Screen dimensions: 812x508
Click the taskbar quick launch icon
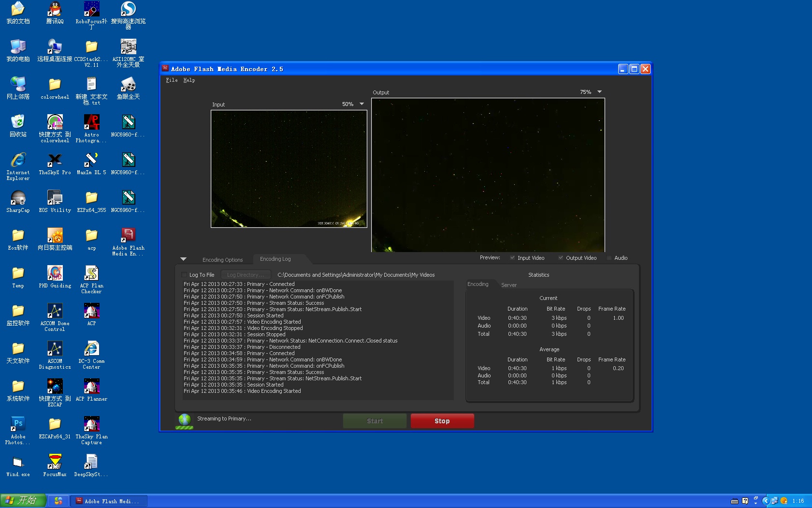(58, 501)
